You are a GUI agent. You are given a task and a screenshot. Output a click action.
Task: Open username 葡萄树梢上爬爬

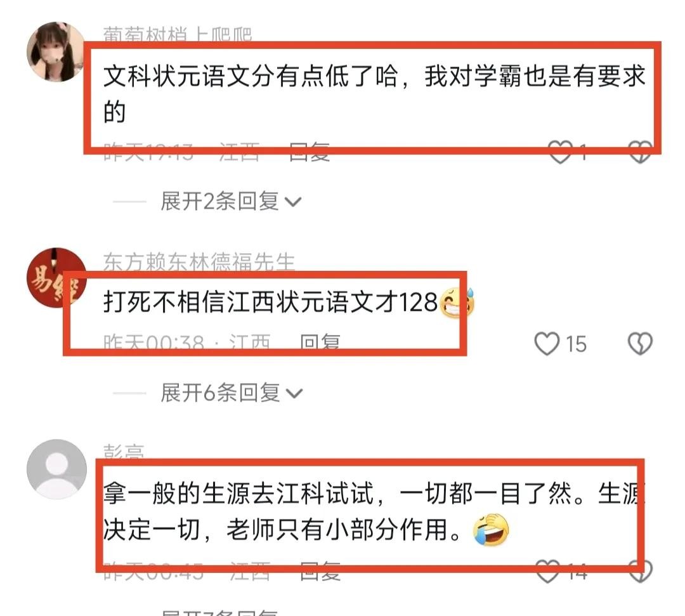click(178, 34)
